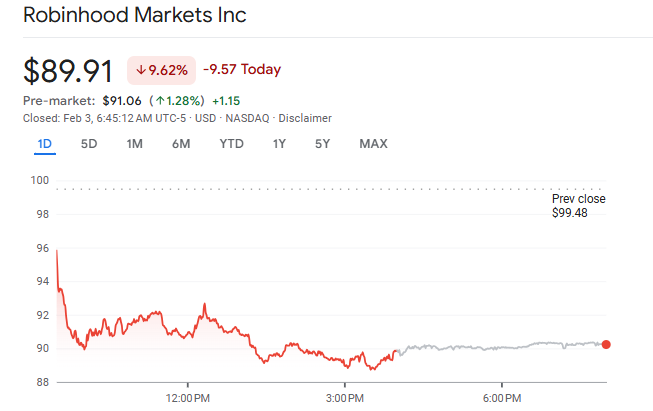Click the 12:00 PM time axis label
This screenshot has height=411, width=653.
tap(188, 398)
